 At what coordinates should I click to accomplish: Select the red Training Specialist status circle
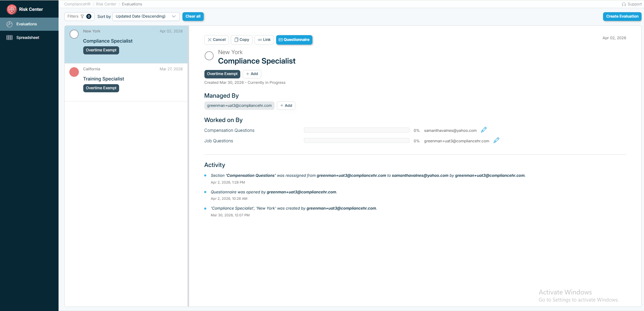(x=74, y=72)
